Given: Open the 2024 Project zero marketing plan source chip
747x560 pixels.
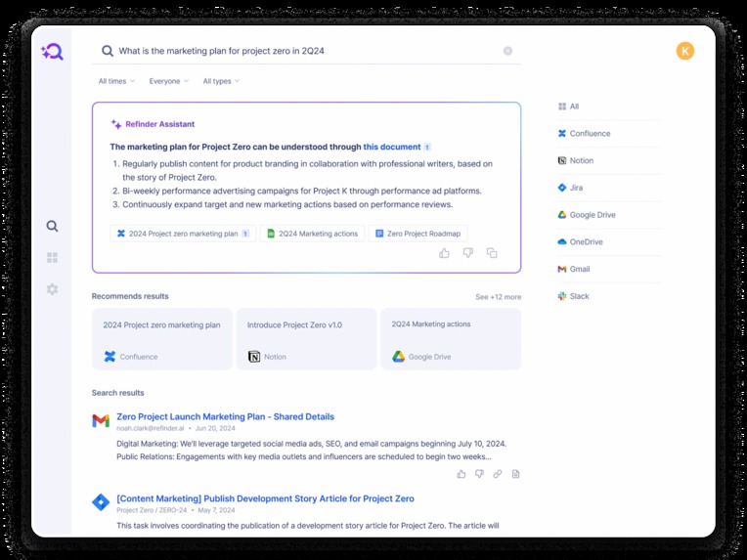Looking at the screenshot, I should [183, 234].
